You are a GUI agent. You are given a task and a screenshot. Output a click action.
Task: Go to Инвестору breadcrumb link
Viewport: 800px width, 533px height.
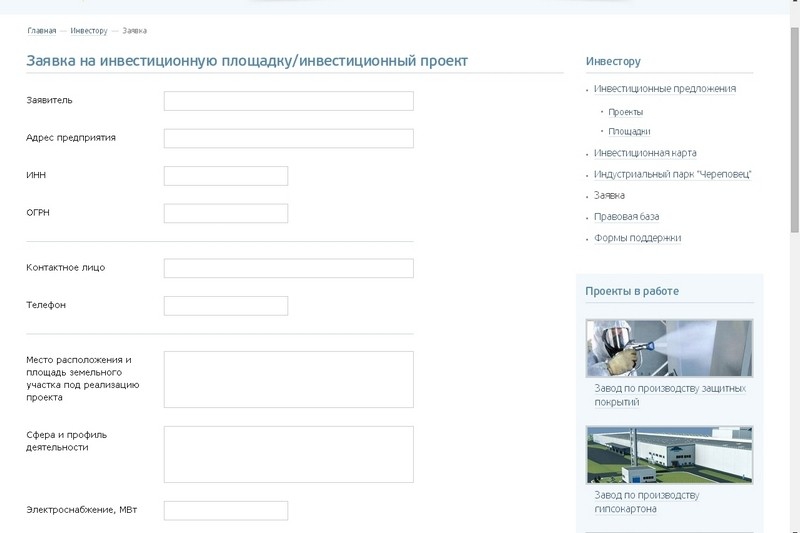coord(89,31)
